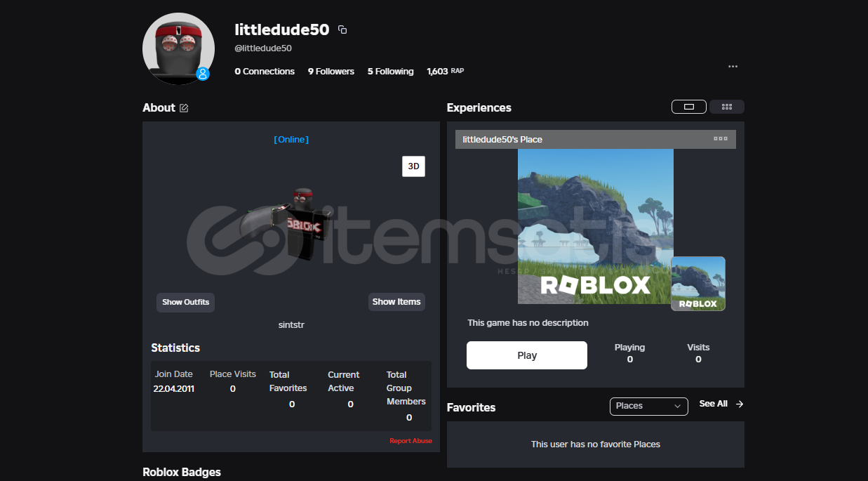
Task: Click the littledude50 display name
Action: coord(282,29)
